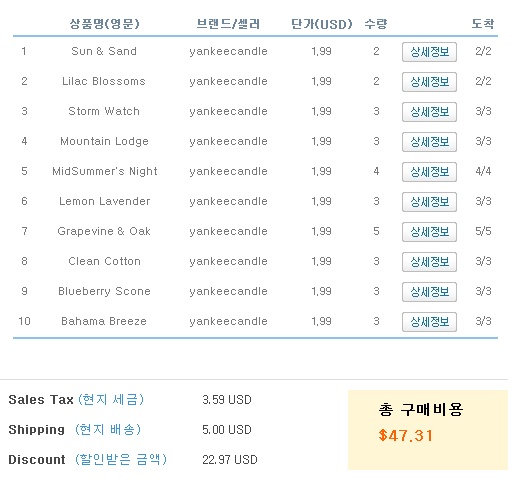Click the $47.31 total purchase cost
Image resolution: width=518 pixels, height=486 pixels.
coord(406,435)
